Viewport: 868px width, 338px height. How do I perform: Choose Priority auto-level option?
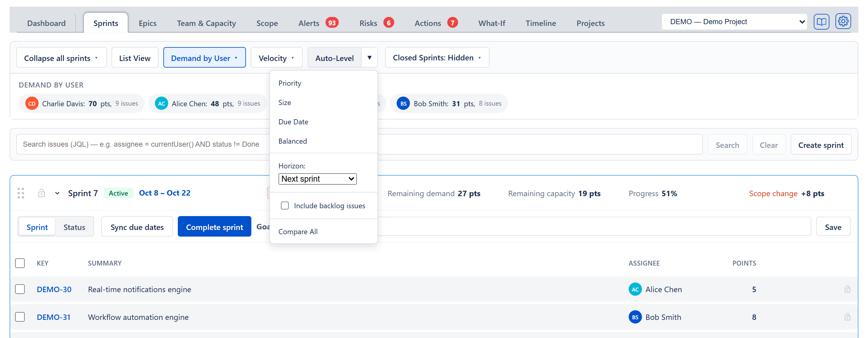pos(323,83)
